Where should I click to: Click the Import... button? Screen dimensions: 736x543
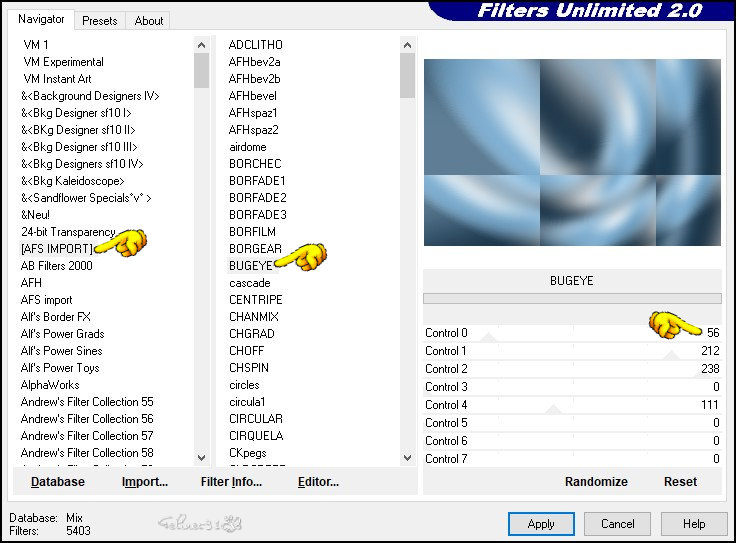pos(145,482)
